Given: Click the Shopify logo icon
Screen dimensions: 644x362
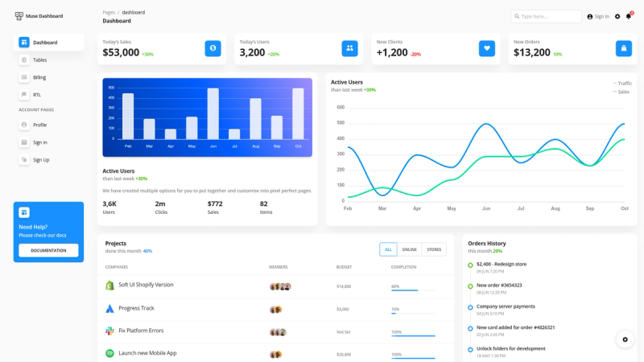Looking at the screenshot, I should pos(109,286).
